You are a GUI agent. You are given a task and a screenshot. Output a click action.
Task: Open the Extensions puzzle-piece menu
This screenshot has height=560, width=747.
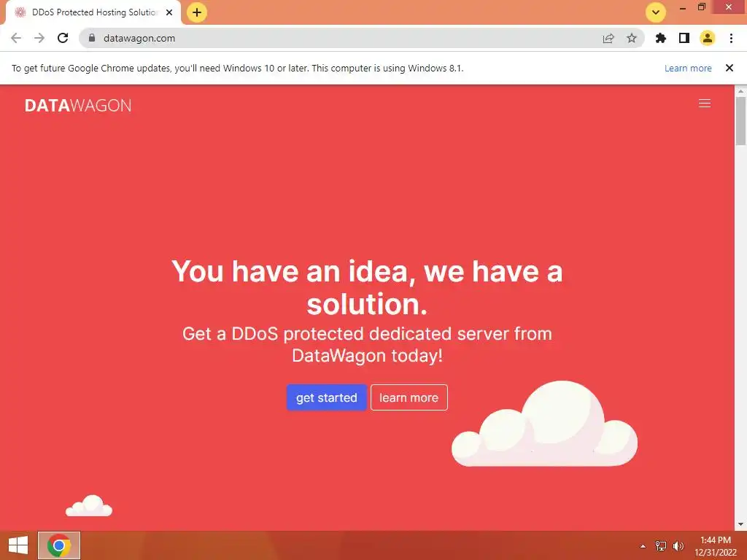661,38
